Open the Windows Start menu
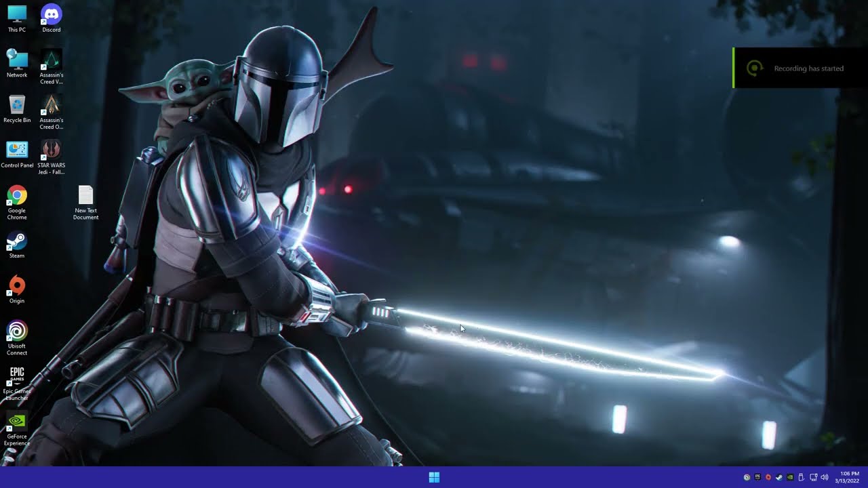 click(434, 477)
